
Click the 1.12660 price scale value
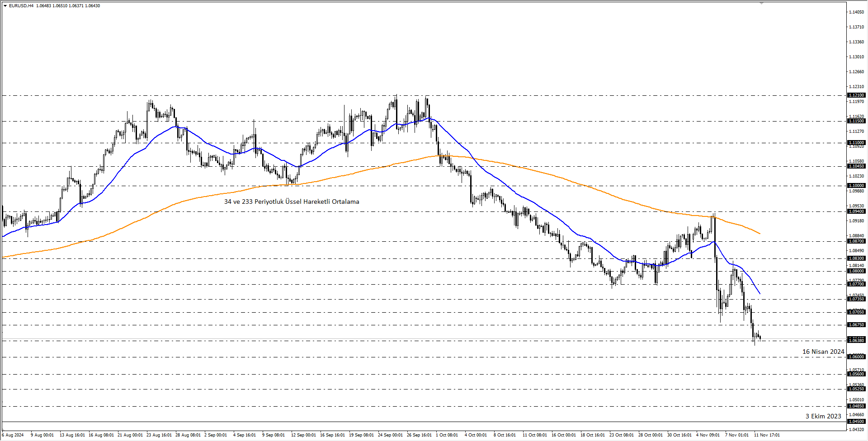(856, 72)
